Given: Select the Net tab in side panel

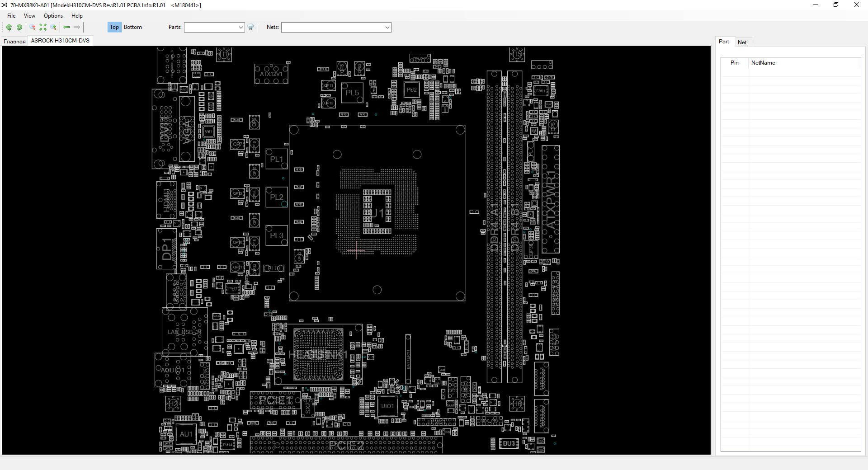Looking at the screenshot, I should [x=742, y=42].
